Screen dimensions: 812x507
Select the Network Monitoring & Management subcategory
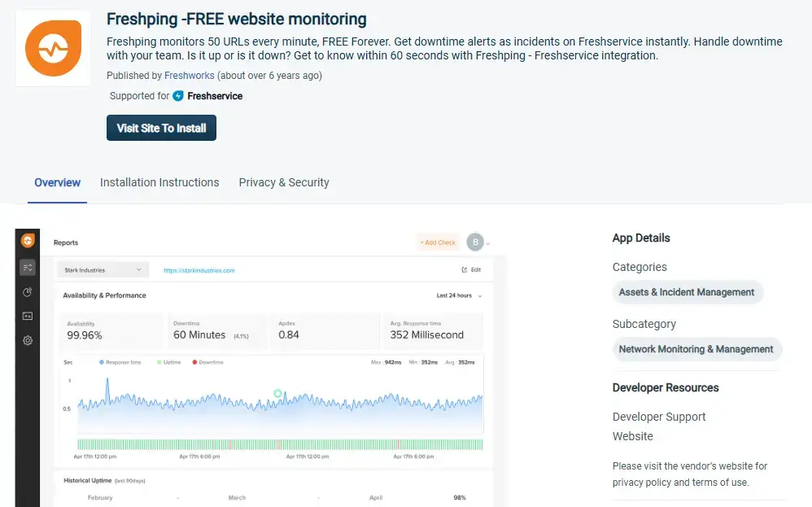(x=696, y=349)
